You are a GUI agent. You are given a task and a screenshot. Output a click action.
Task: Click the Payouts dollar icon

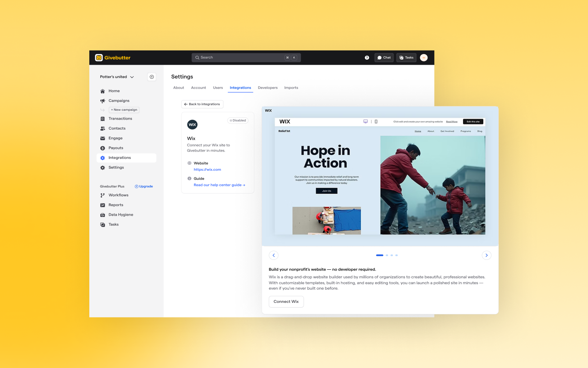tap(103, 148)
